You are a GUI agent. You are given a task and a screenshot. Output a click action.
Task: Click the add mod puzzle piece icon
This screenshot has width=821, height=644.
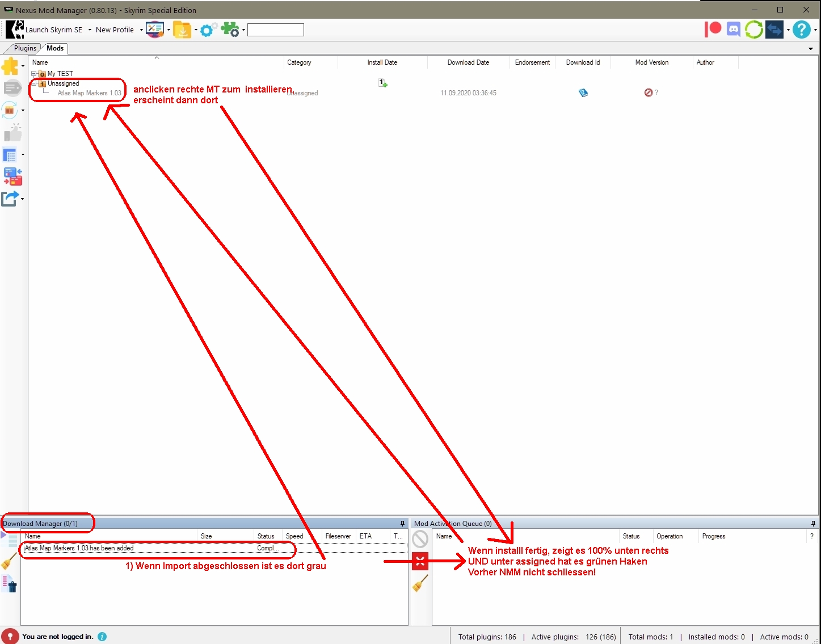pyautogui.click(x=10, y=66)
